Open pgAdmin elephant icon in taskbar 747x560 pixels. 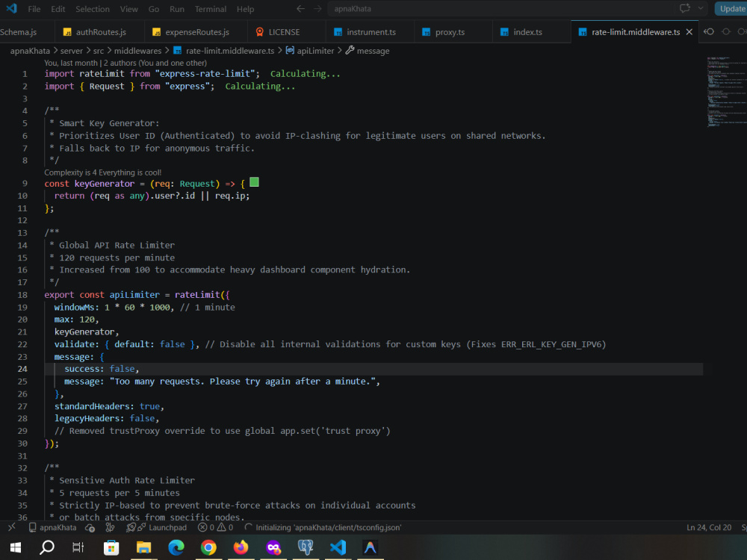click(306, 547)
